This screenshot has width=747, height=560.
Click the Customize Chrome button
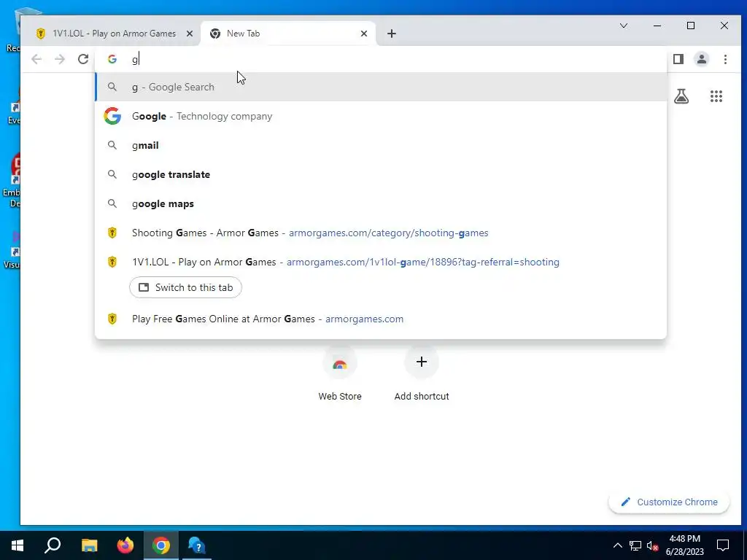669,502
